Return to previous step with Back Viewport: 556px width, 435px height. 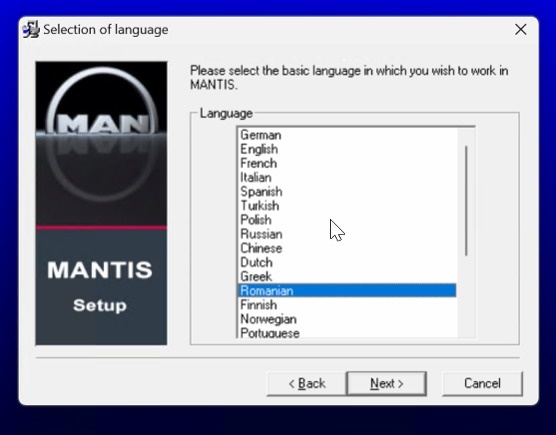(x=306, y=384)
